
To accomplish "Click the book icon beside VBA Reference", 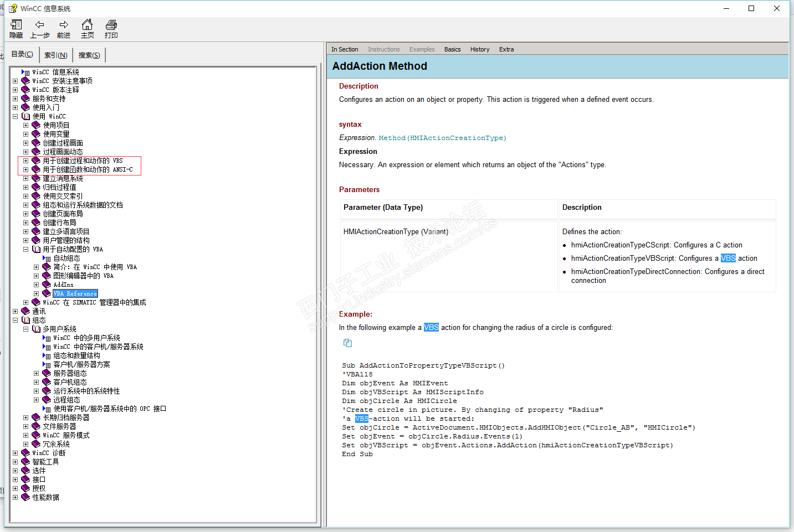I will (47, 293).
